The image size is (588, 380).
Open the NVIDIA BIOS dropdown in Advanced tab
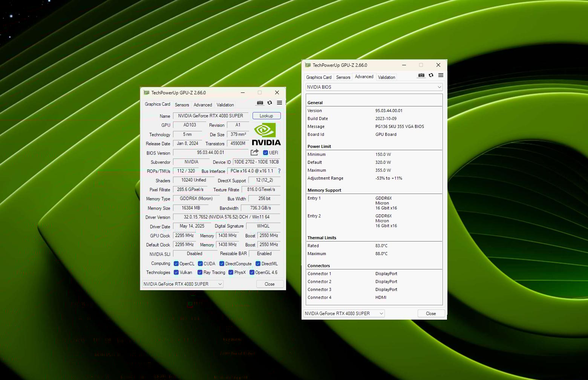point(439,87)
